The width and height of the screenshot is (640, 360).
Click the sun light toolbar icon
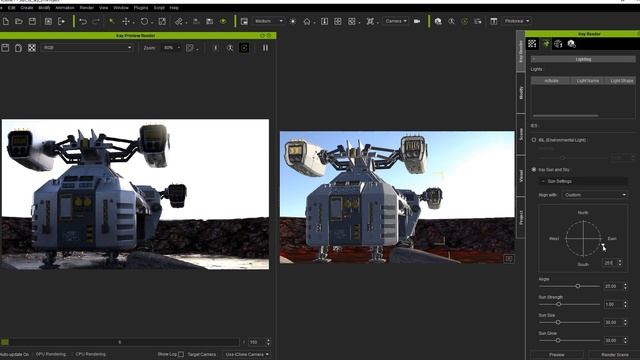[293, 21]
